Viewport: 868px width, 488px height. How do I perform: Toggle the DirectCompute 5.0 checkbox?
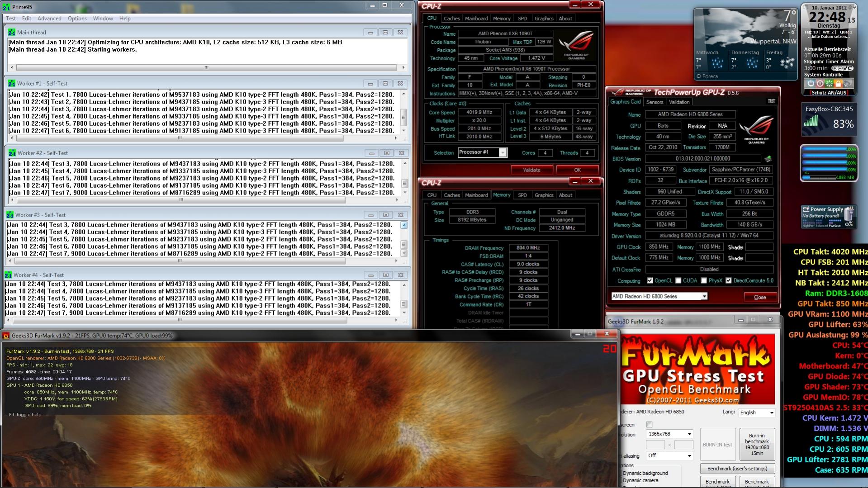tap(729, 281)
